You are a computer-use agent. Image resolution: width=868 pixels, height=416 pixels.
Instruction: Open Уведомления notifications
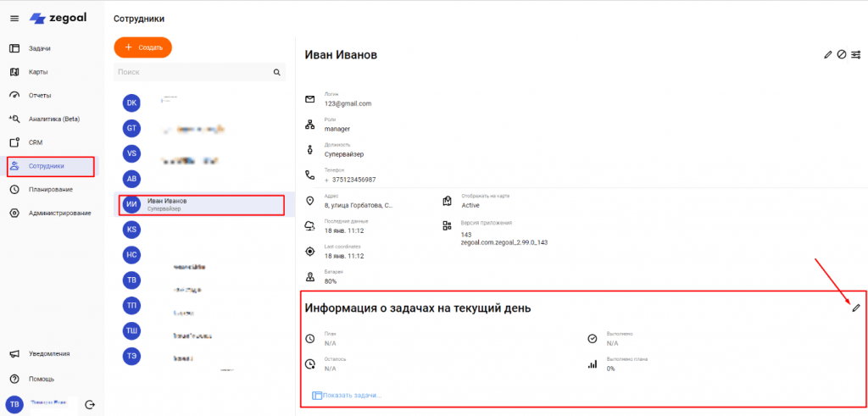coord(49,354)
